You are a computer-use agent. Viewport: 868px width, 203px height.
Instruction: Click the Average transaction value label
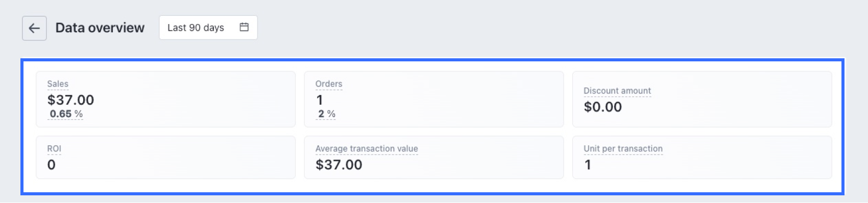click(367, 149)
